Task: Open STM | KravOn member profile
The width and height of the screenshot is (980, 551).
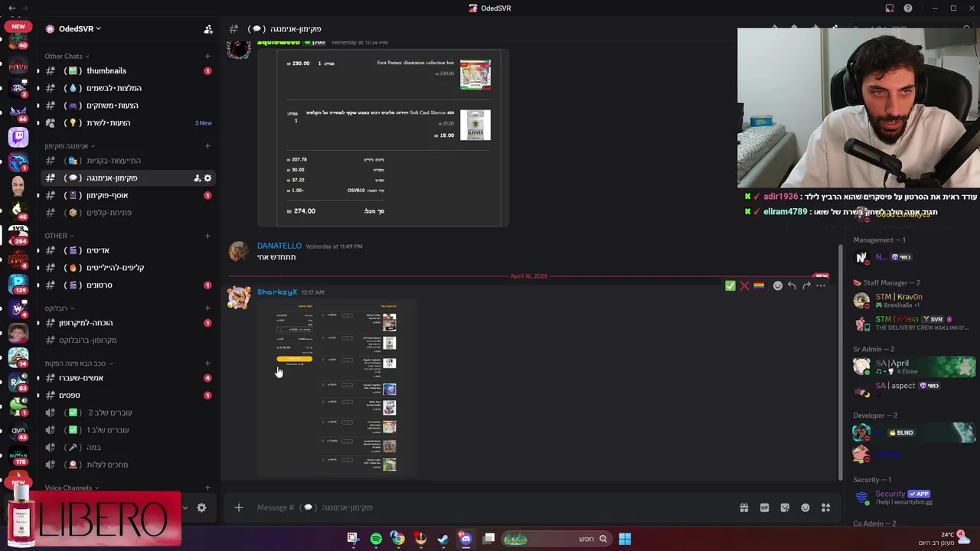Action: 915,301
